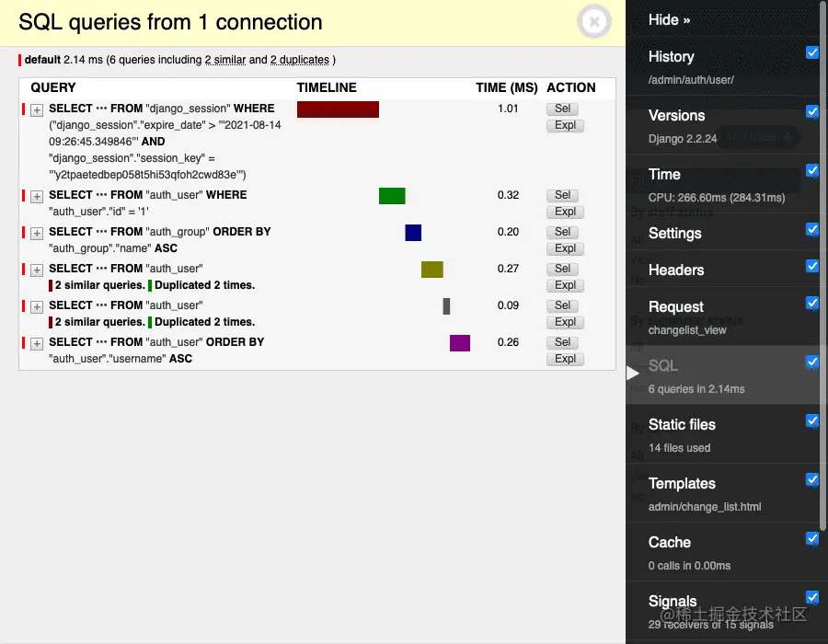Open the Templates panel
Viewport: 828px width, 644px height.
(x=682, y=484)
